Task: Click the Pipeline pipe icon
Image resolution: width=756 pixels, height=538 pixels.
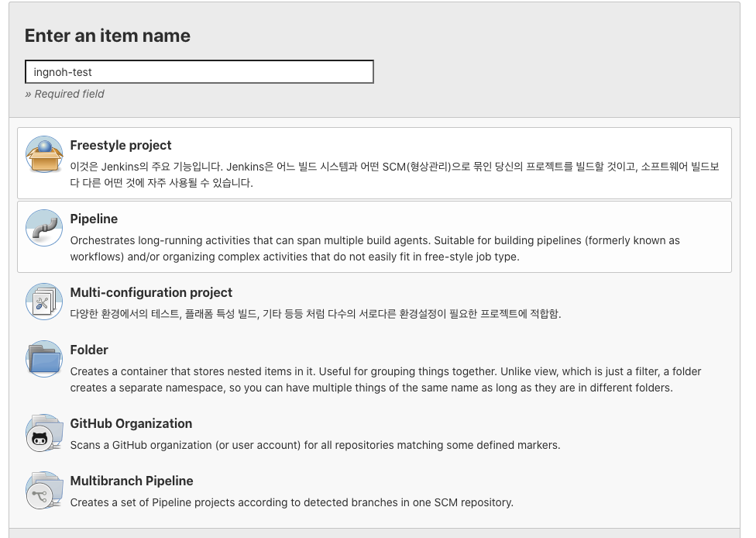Action: (x=44, y=228)
